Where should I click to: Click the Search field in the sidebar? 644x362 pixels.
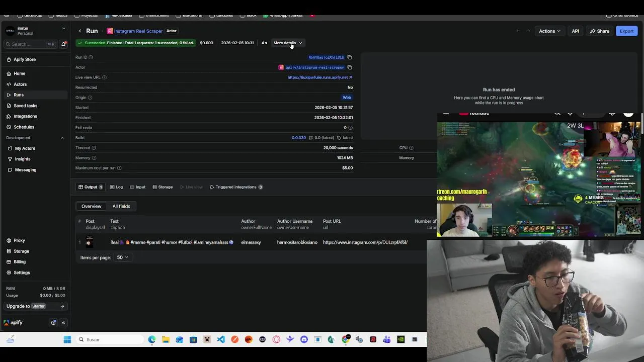(30, 44)
